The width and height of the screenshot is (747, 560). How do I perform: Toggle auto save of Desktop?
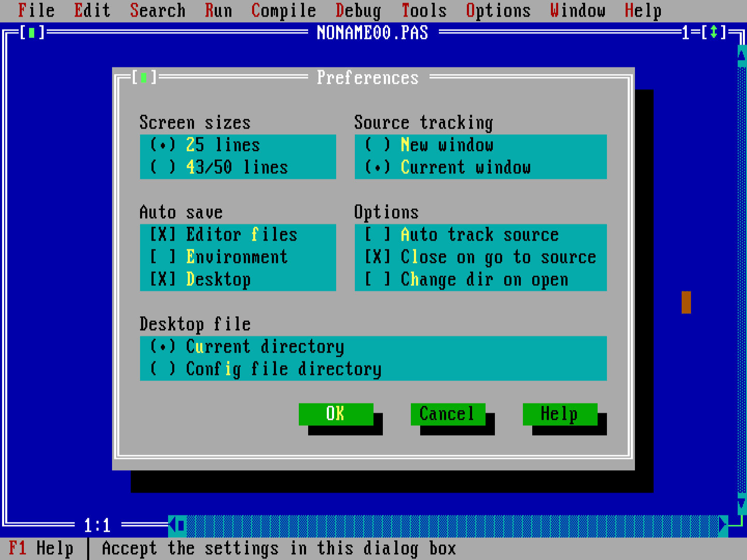[x=200, y=279]
